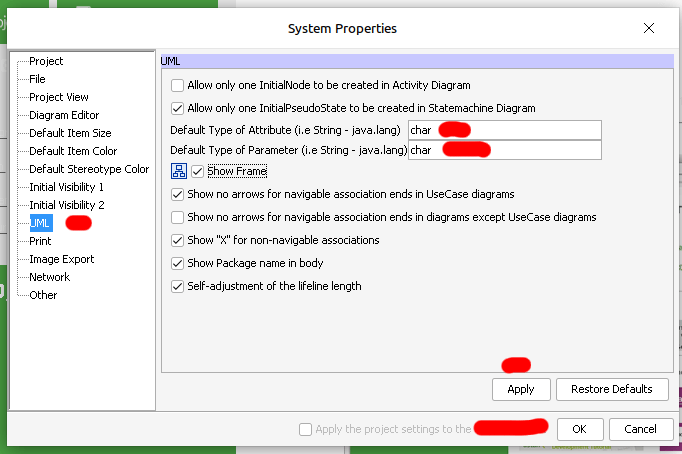Toggle the Show Frame checkbox
The height and width of the screenshot is (454, 682).
pyautogui.click(x=198, y=171)
